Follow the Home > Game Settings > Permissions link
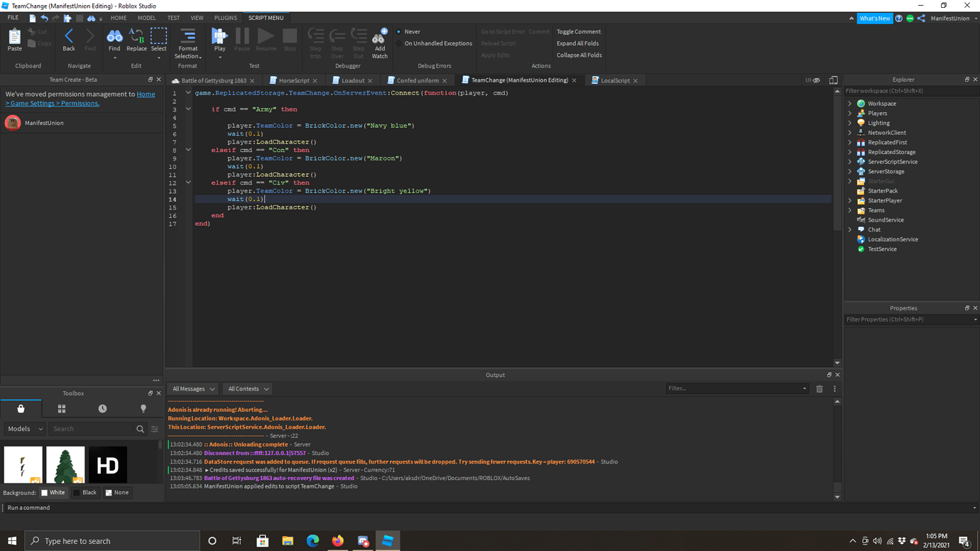 coord(80,99)
